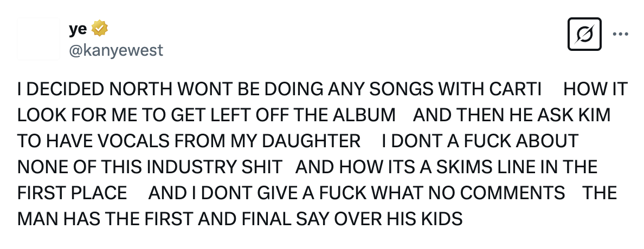Open Grok via the slashed-circle icon
This screenshot has height=249, width=644.
[x=584, y=34]
